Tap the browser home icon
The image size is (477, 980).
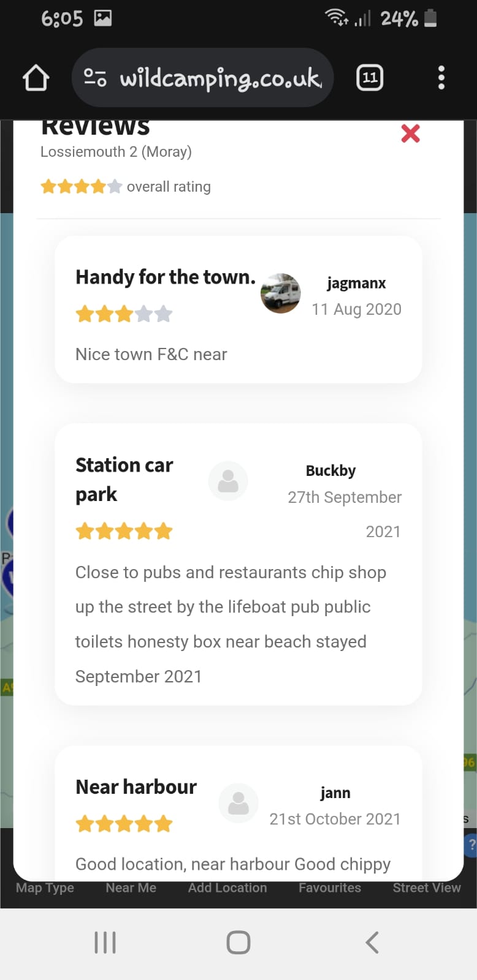coord(36,78)
